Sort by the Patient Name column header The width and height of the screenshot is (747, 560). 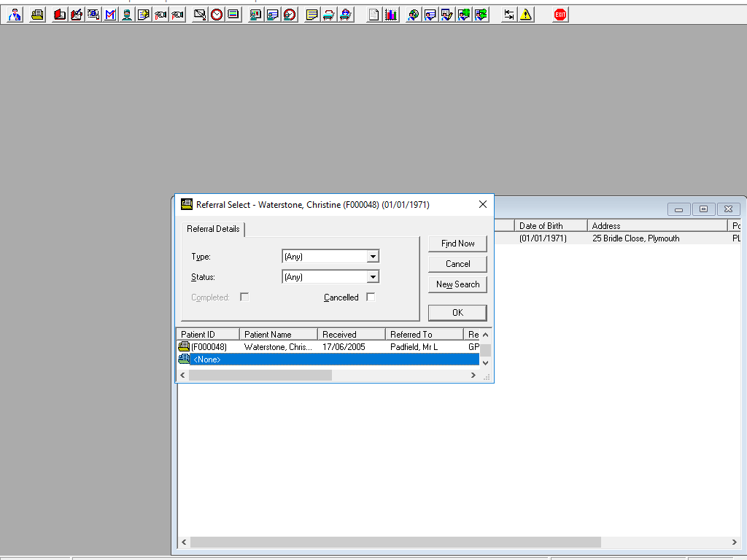click(x=279, y=334)
